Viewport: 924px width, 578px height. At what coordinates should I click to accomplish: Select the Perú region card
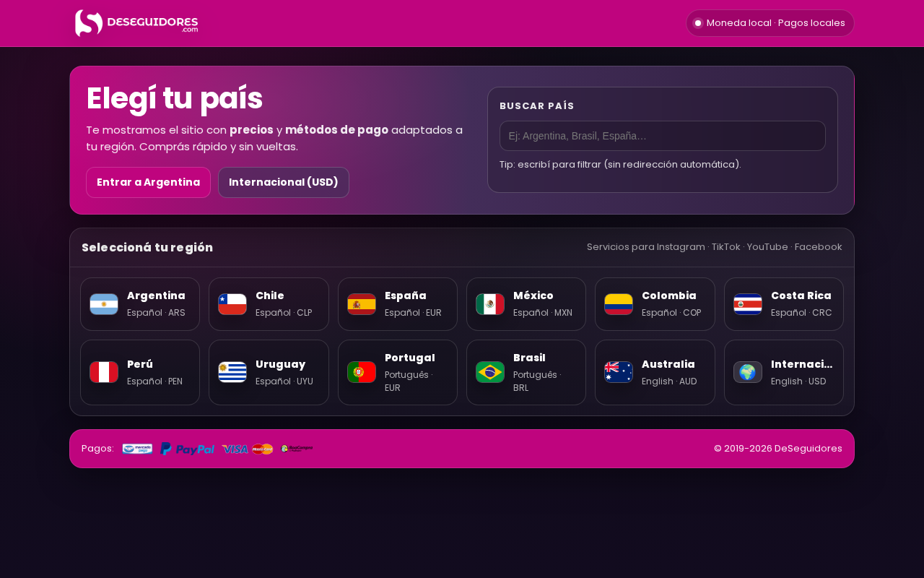140,372
